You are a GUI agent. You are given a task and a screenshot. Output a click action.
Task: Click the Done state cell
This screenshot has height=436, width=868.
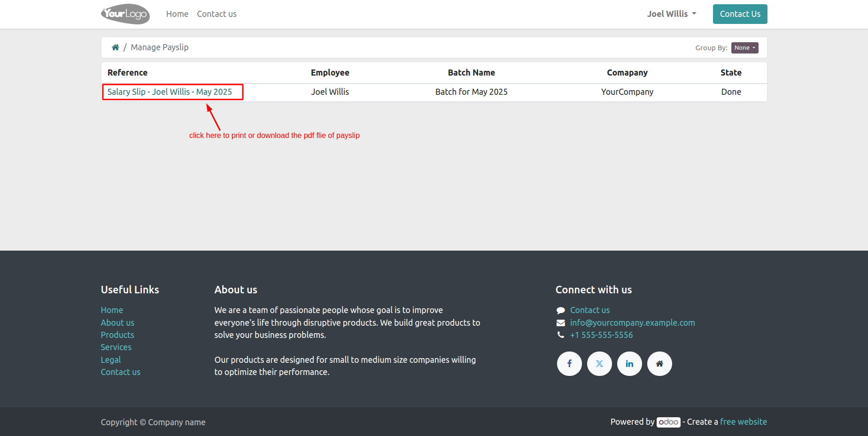tap(731, 92)
